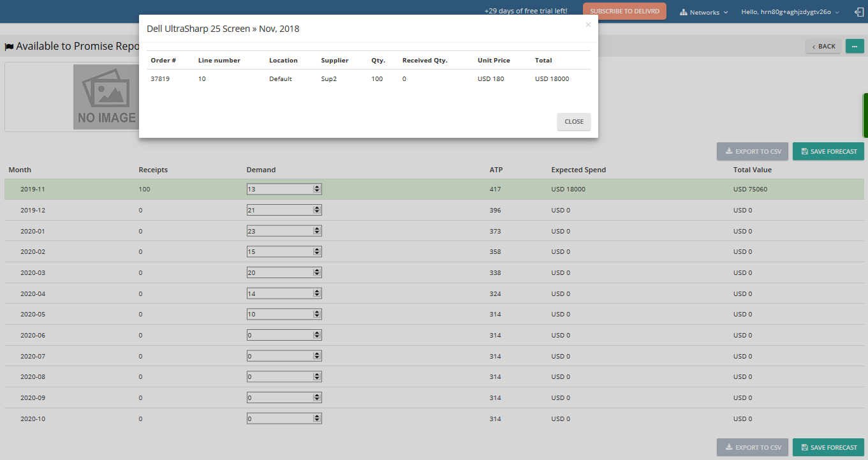Click the 2020-10 month row label
Viewport: 868px width, 460px height.
click(33, 419)
